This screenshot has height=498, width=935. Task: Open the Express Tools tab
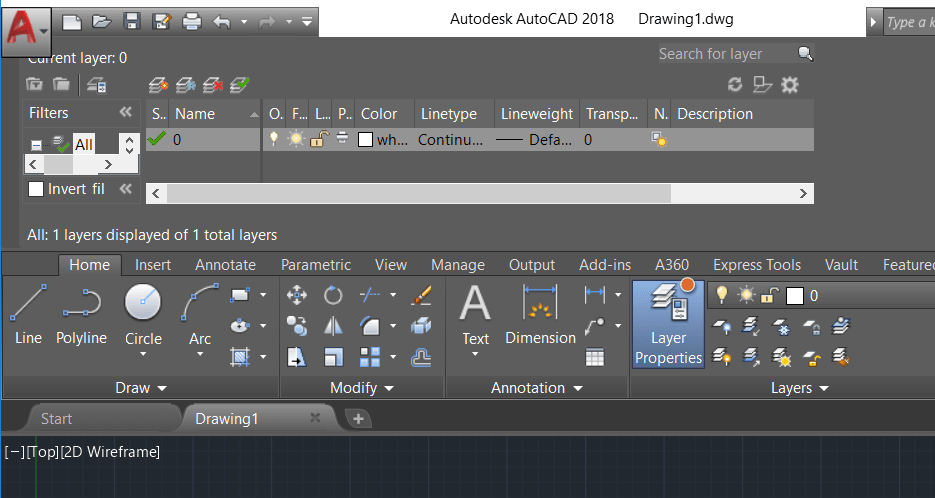pyautogui.click(x=757, y=265)
